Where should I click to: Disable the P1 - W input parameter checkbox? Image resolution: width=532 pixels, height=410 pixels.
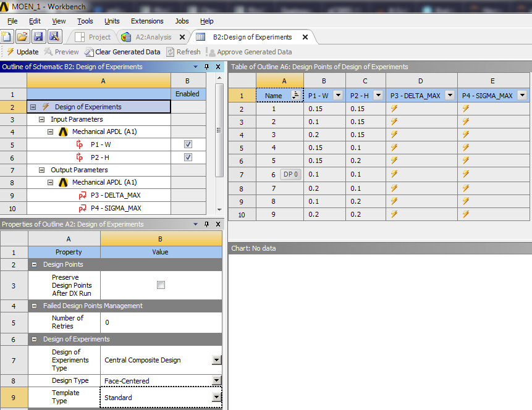(188, 144)
